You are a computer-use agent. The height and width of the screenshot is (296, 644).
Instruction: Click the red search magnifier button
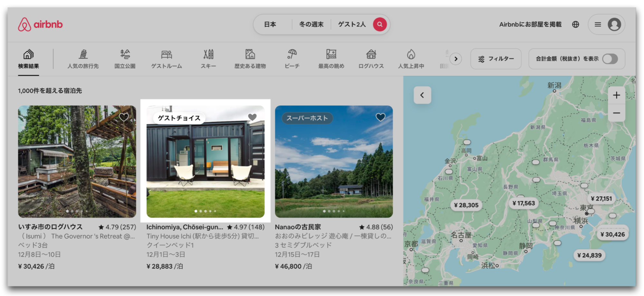click(380, 24)
